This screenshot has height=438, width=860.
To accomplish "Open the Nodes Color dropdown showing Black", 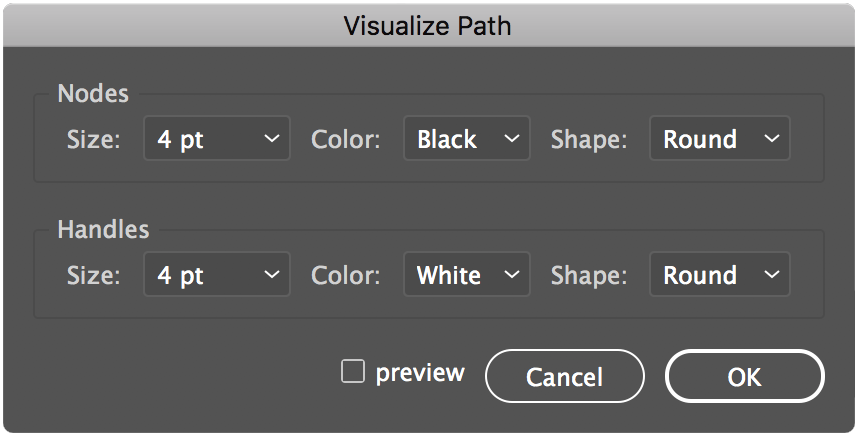I will (466, 139).
